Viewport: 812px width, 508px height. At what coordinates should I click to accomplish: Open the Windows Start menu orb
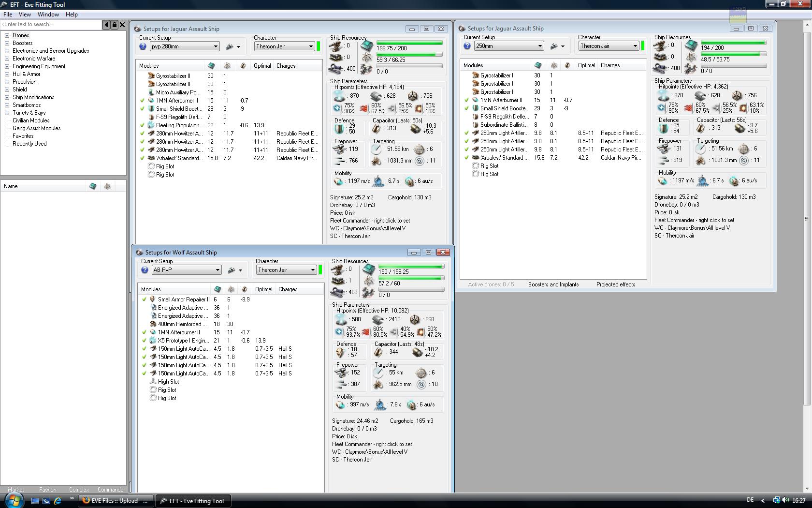pyautogui.click(x=13, y=500)
